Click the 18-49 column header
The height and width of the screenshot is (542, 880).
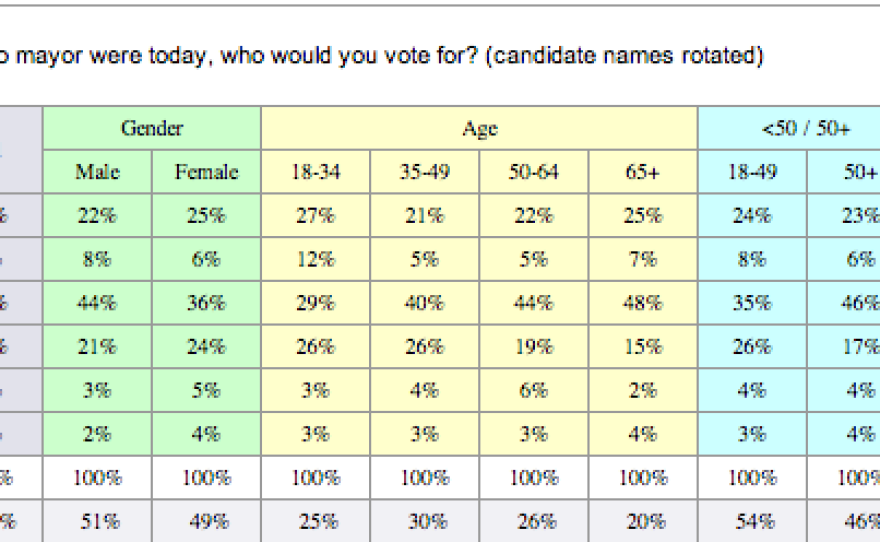(751, 172)
